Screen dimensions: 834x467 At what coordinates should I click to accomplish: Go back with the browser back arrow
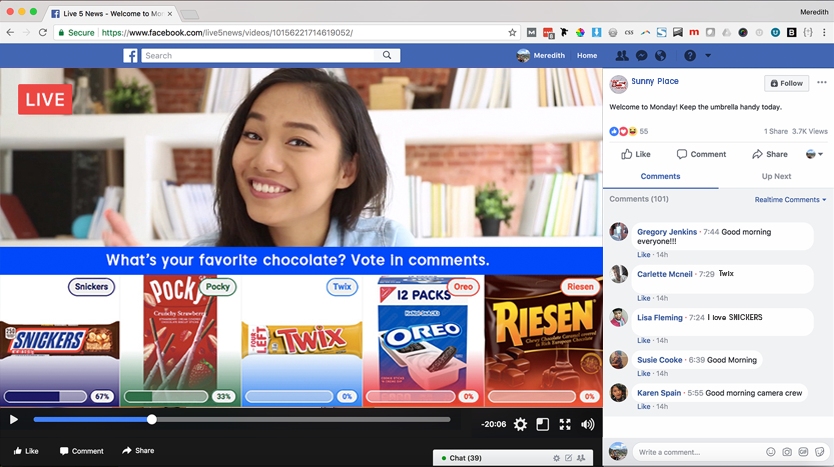10,32
